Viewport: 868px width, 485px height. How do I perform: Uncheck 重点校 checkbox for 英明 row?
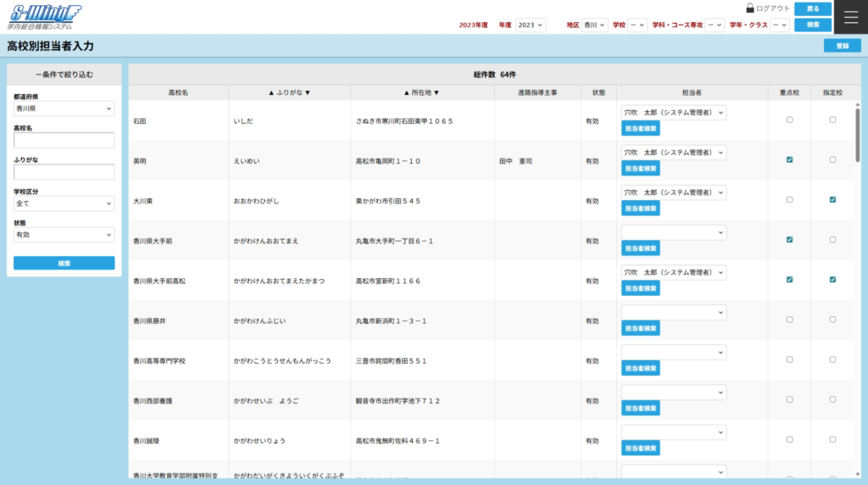790,159
